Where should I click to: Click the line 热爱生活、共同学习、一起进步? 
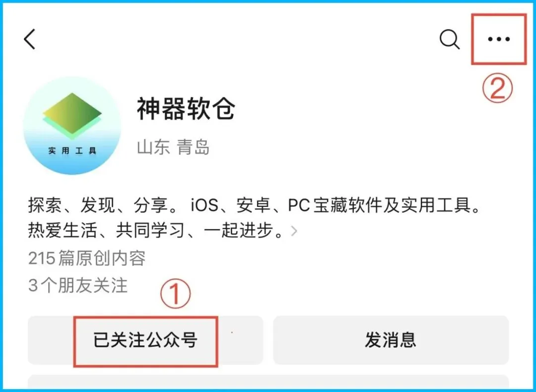coord(155,230)
